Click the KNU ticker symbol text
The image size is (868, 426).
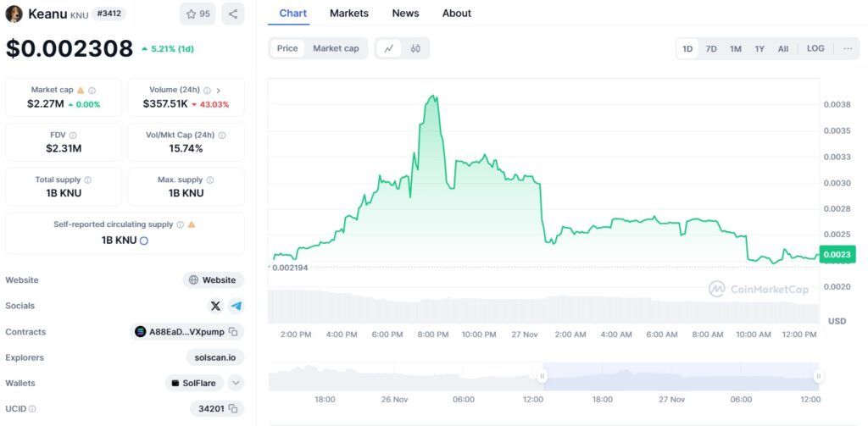pyautogui.click(x=79, y=15)
